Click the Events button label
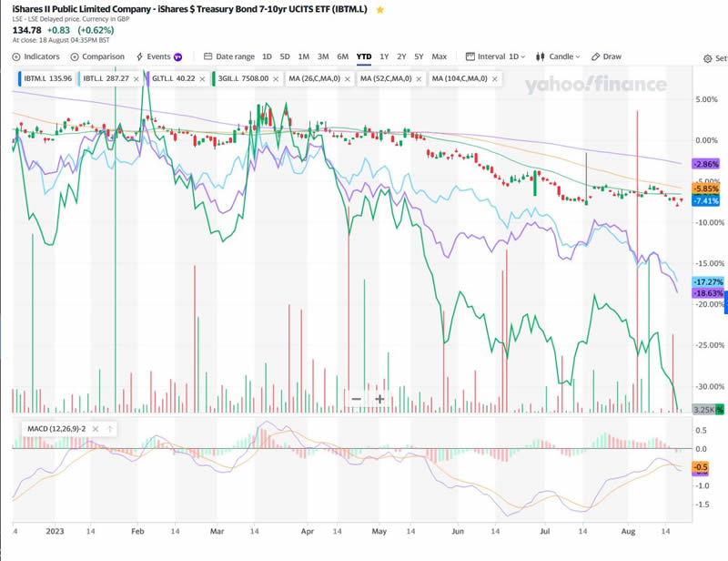This screenshot has width=728, height=561. [x=158, y=56]
